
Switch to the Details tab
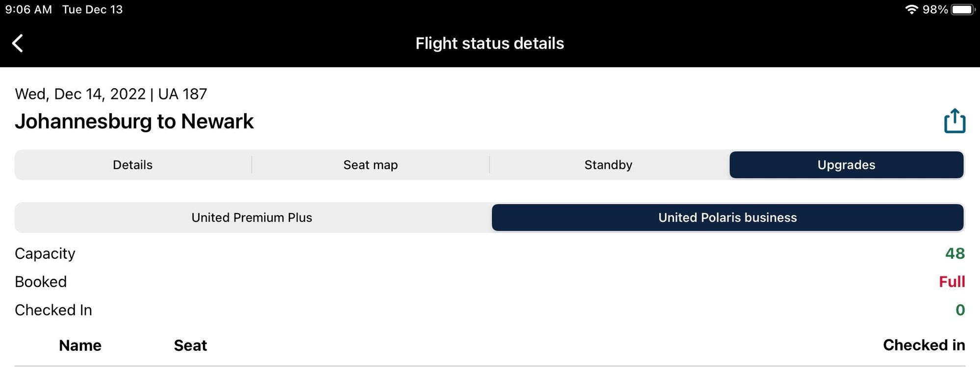[x=133, y=165]
